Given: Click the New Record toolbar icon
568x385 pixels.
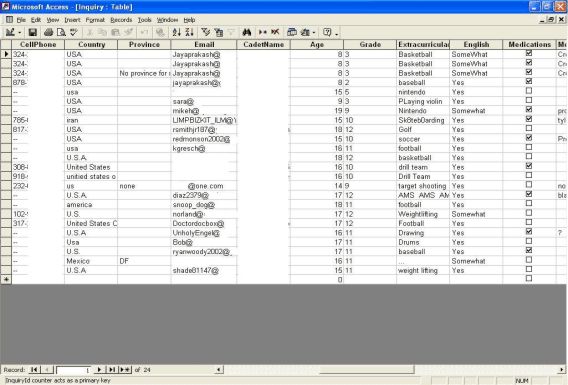Looking at the screenshot, I should pos(263,33).
